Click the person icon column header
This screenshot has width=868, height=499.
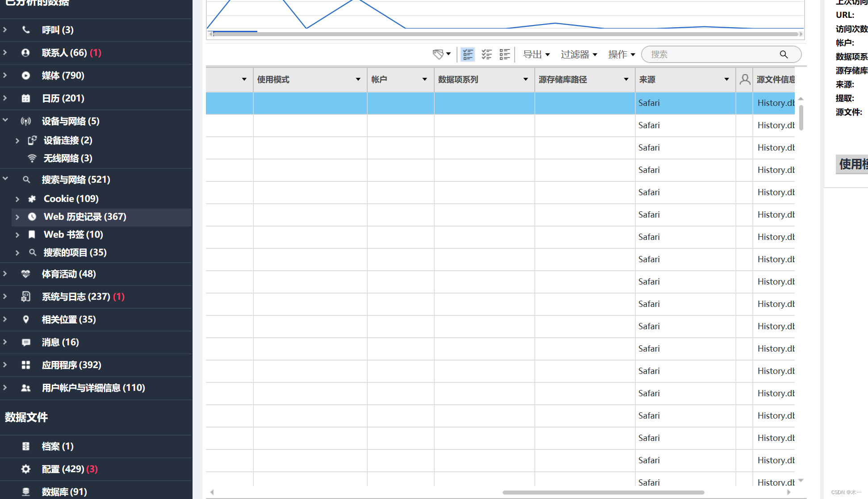point(745,80)
